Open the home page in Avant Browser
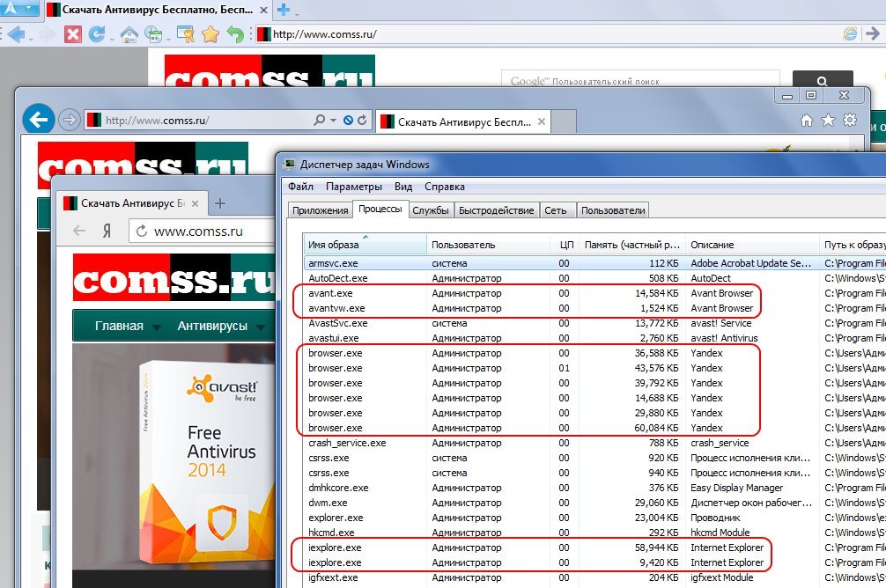Viewport: 886px width, 588px height. 129,35
